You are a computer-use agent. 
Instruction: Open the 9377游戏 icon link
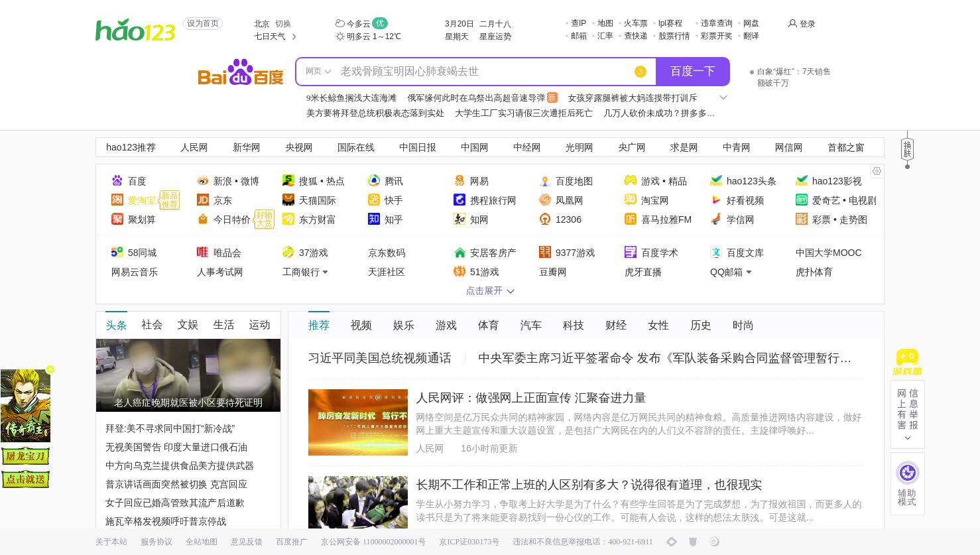coord(545,252)
